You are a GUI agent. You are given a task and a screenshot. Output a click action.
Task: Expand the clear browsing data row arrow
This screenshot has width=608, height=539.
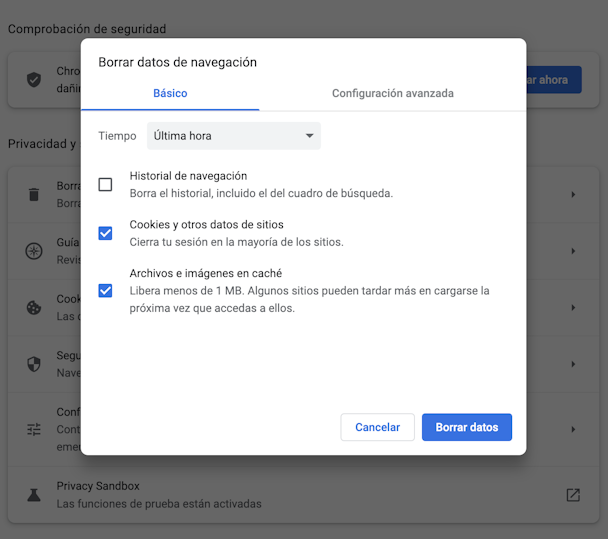click(573, 194)
